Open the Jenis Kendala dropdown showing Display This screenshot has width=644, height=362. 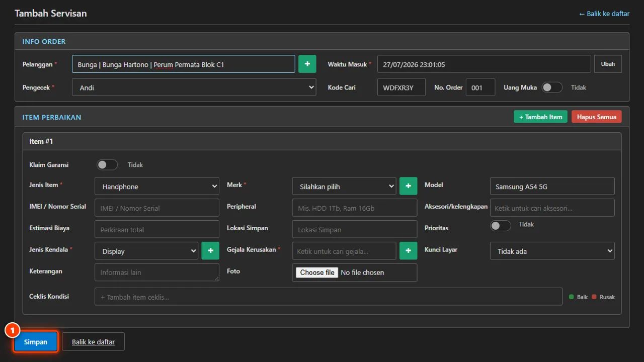click(146, 251)
